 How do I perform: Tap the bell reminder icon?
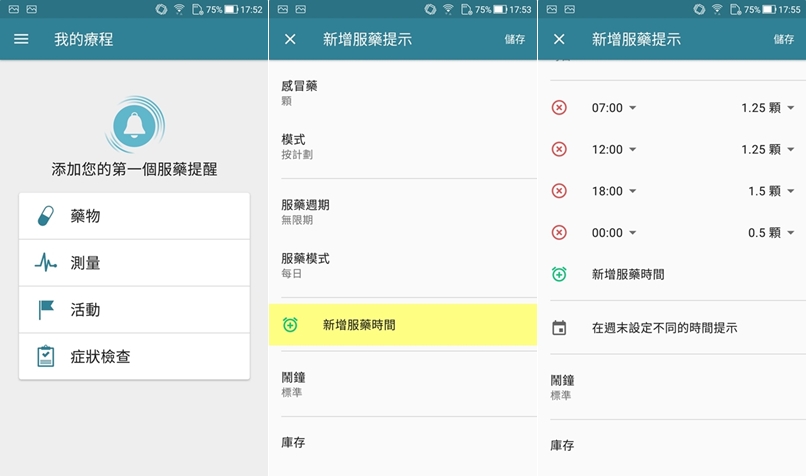click(135, 125)
